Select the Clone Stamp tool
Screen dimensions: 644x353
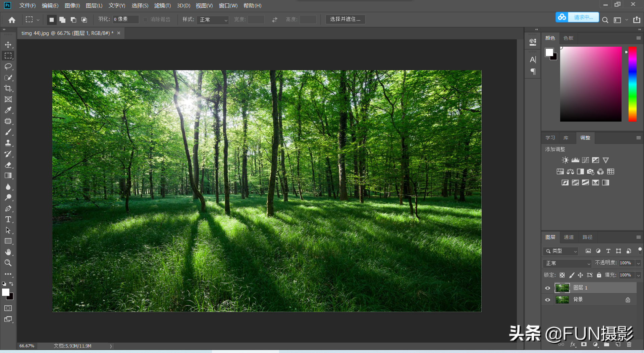pos(8,143)
